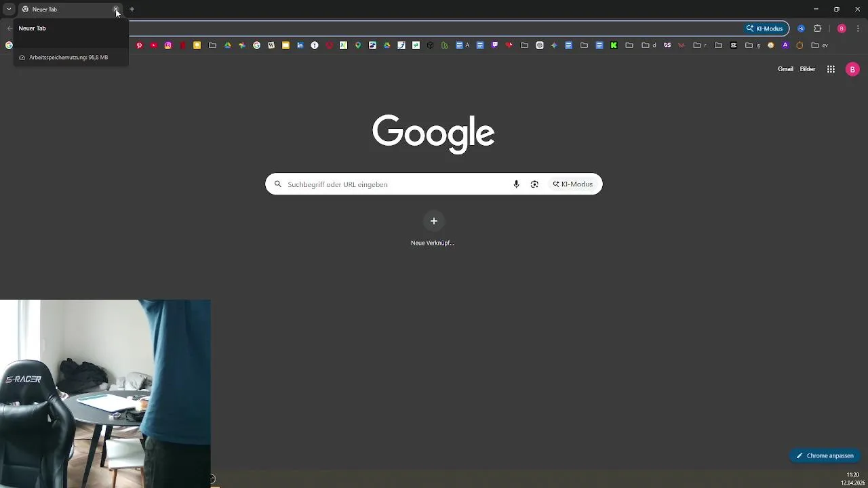Click the magnifier icon in search box
The width and height of the screenshot is (868, 488).
(277, 184)
